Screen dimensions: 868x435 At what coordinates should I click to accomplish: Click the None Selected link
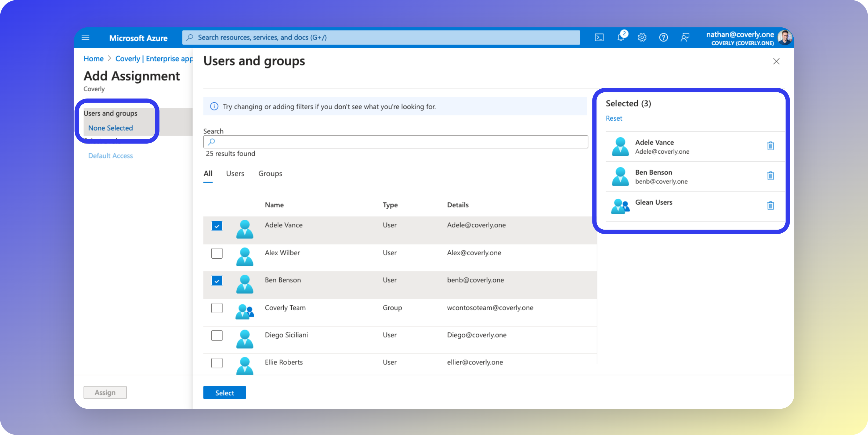(x=111, y=128)
